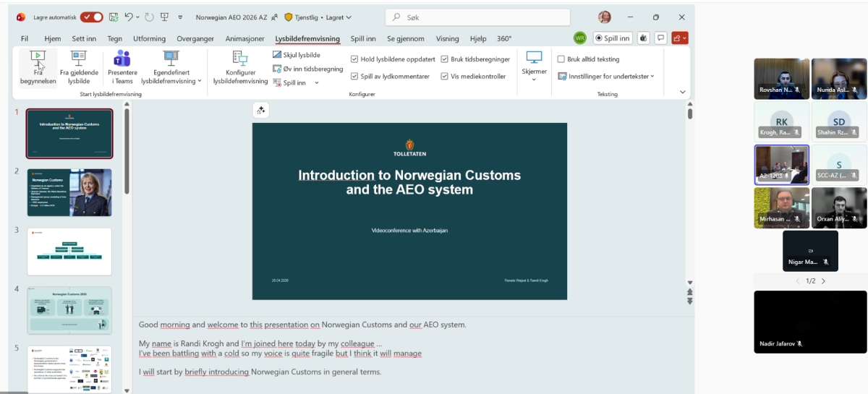Click Fra gjeldende lysbilde icon
This screenshot has height=394, width=868.
pos(79,59)
